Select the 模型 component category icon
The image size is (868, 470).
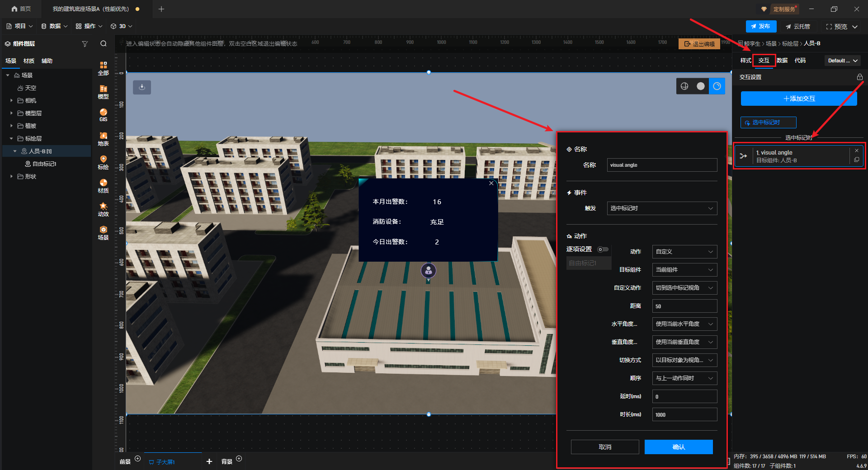(x=103, y=92)
